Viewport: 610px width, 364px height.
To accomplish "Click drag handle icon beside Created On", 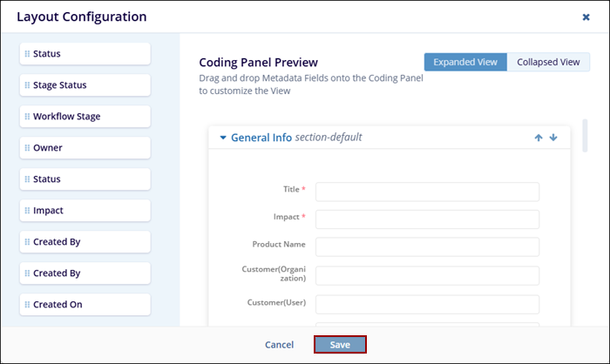I will (27, 305).
